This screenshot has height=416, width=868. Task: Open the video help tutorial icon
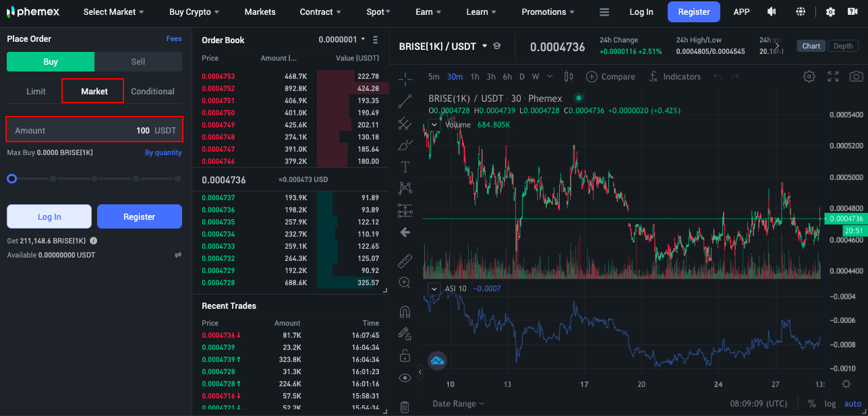[852, 12]
